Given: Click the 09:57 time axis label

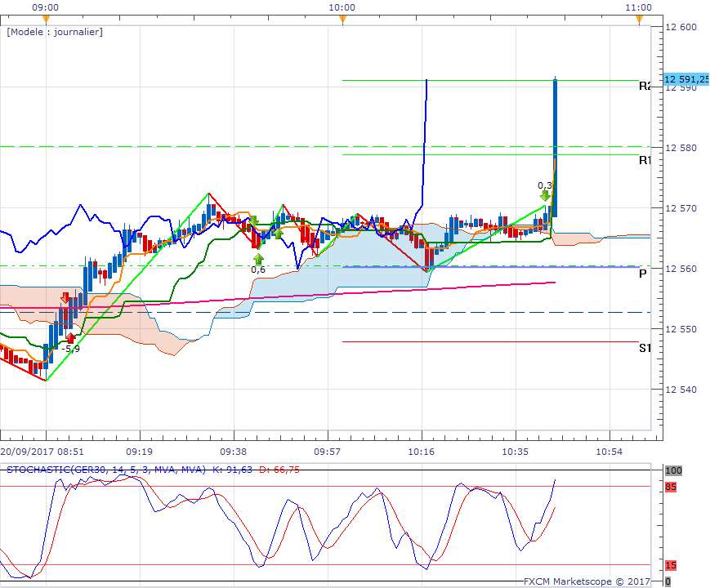Looking at the screenshot, I should (x=328, y=452).
